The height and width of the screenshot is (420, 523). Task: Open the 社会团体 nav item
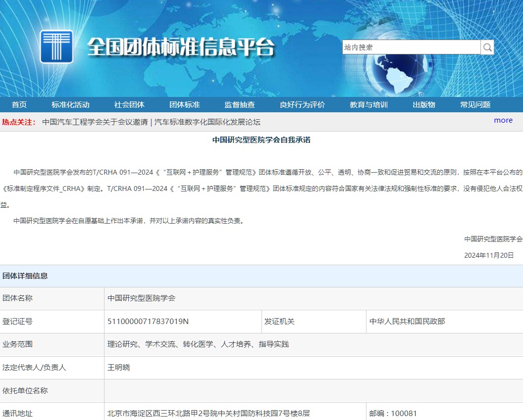click(x=129, y=104)
